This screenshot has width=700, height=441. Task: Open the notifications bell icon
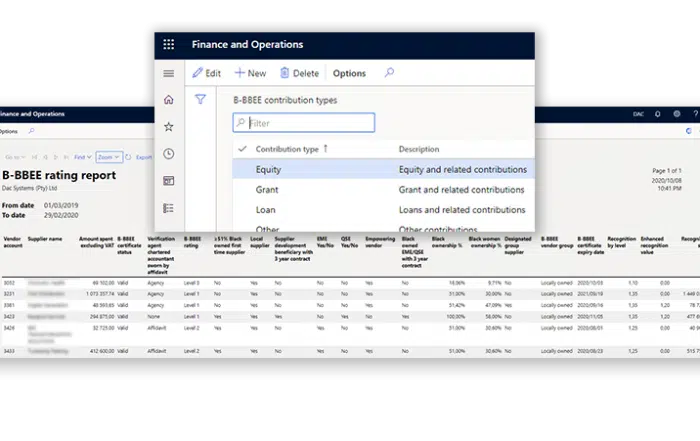tap(657, 114)
